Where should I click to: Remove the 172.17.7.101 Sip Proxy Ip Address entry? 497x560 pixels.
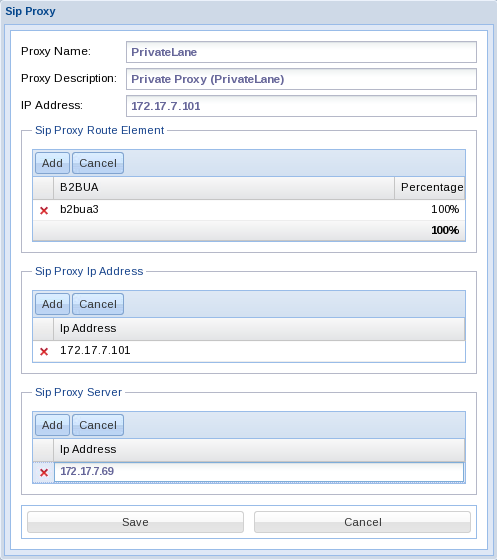point(44,351)
